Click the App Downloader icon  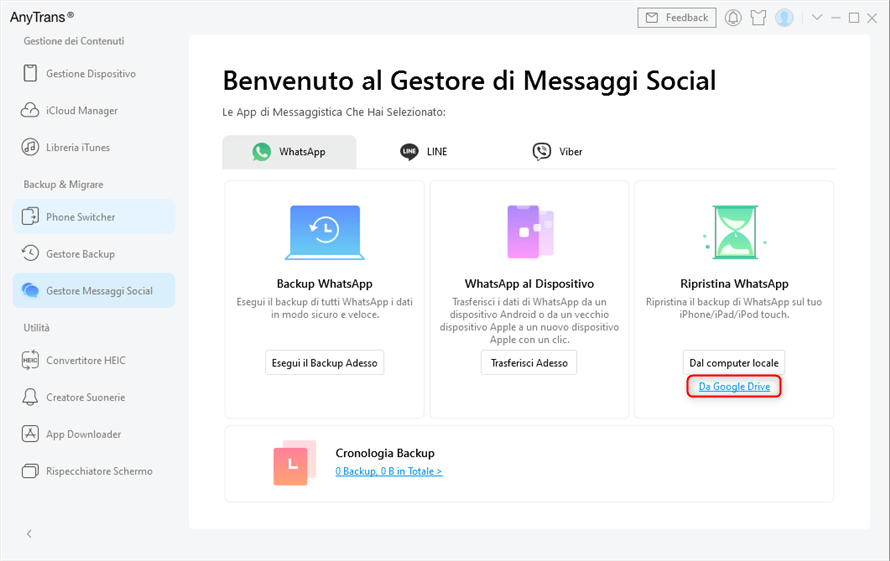(x=30, y=434)
